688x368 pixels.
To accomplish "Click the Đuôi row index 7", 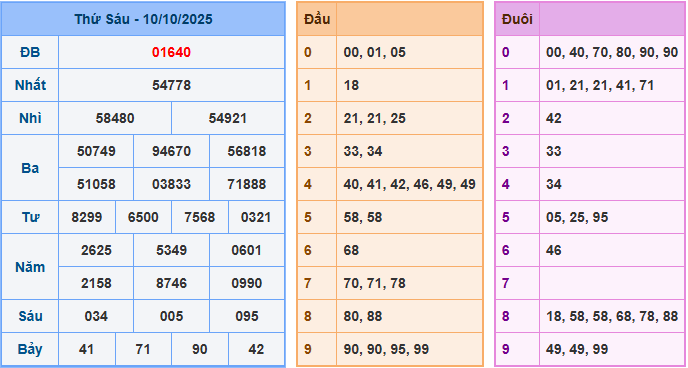I will (505, 283).
